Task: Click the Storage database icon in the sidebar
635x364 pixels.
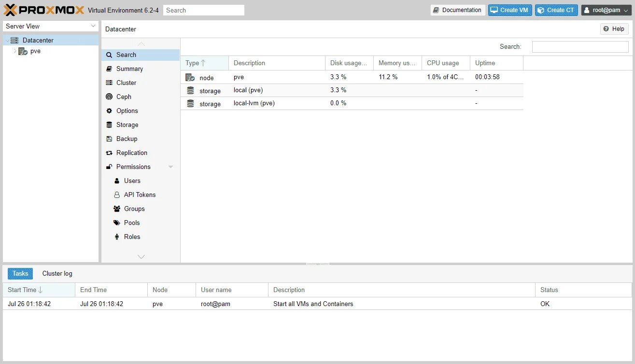Action: point(109,125)
